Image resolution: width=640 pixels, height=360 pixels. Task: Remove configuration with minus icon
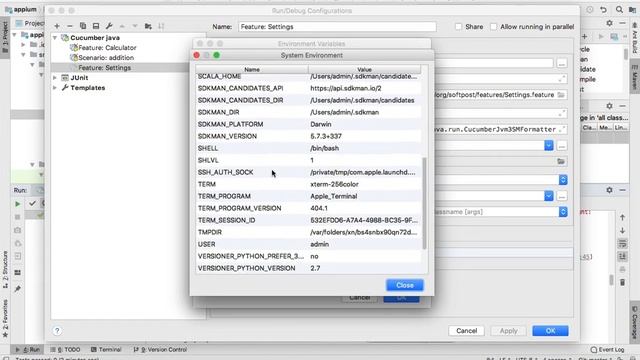point(70,26)
